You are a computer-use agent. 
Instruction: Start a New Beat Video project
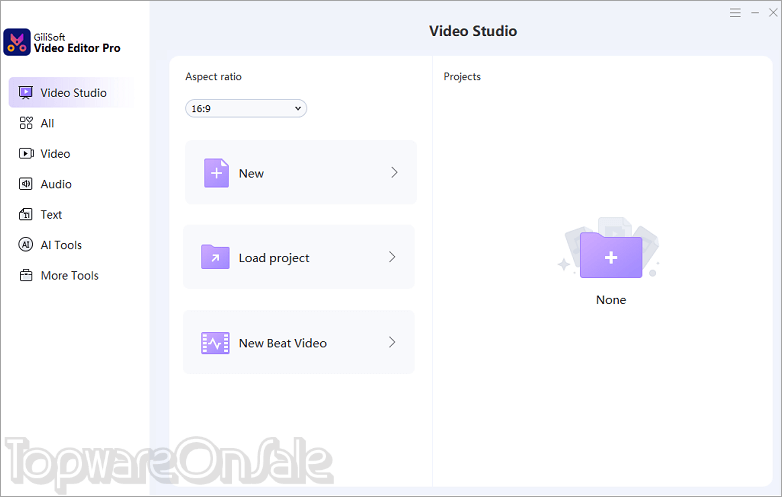coord(299,342)
